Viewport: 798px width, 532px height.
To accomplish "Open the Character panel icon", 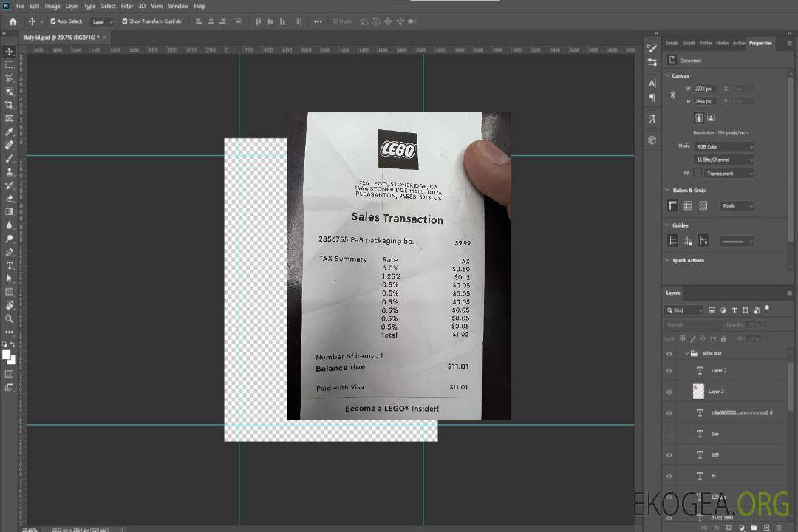I will coord(652,83).
